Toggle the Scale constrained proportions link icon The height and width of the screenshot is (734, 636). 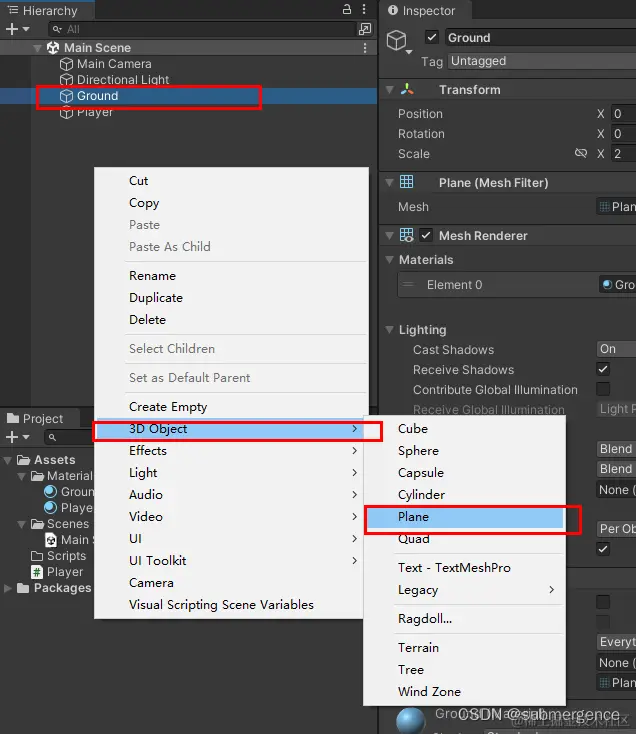point(581,153)
